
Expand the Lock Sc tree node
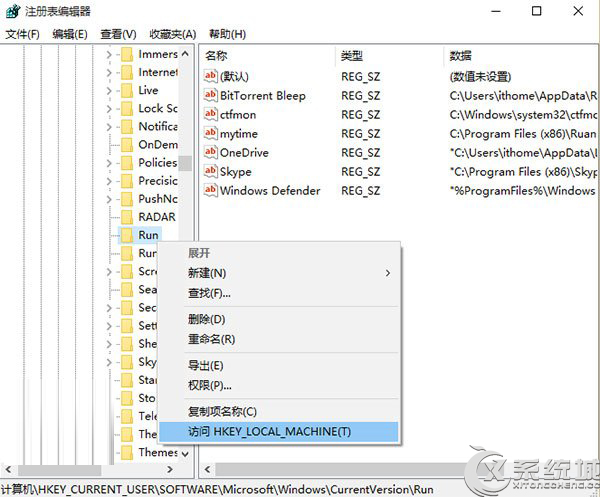pyautogui.click(x=109, y=109)
